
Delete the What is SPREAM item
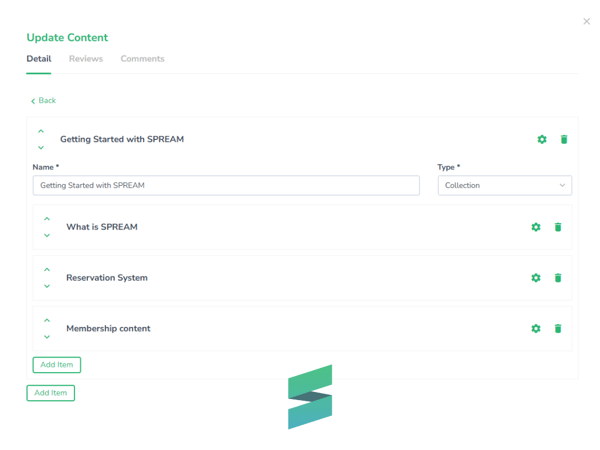point(558,227)
